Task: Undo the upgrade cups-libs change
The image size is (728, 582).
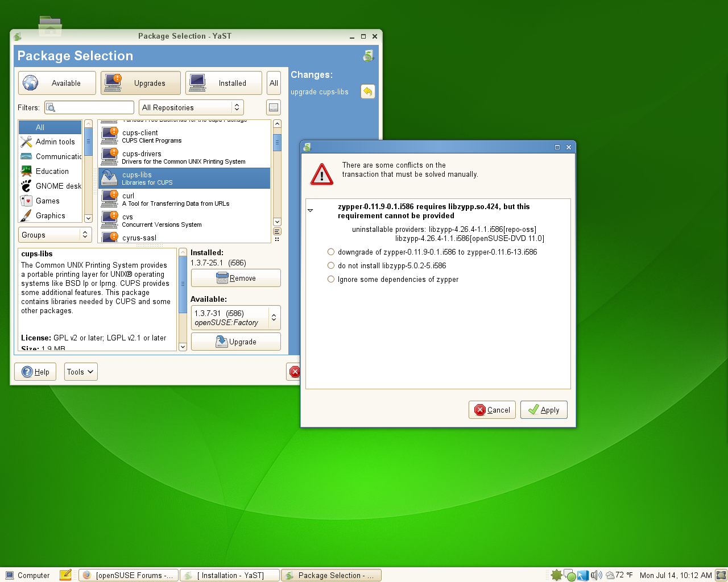Action: (x=368, y=92)
